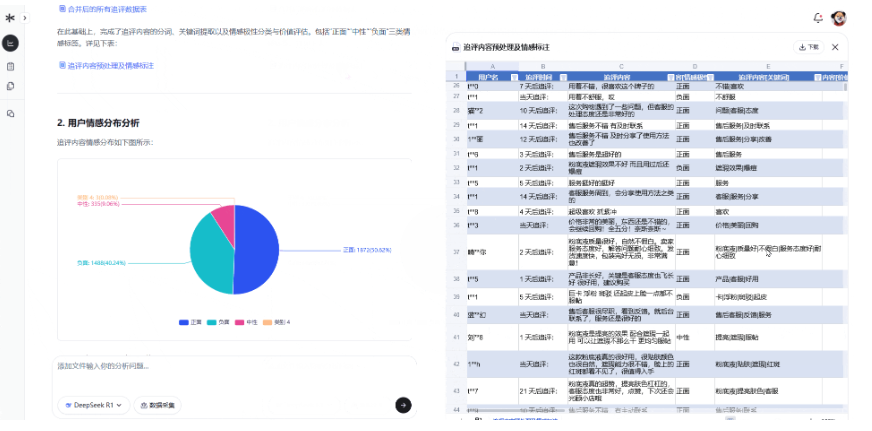Image resolution: width=872 pixels, height=431 pixels.
Task: Open the filter dropdown on 用户名 column
Action: coord(516,77)
